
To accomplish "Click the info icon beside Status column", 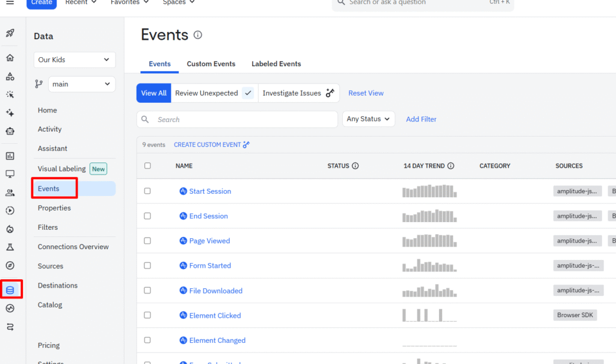I will pos(355,166).
